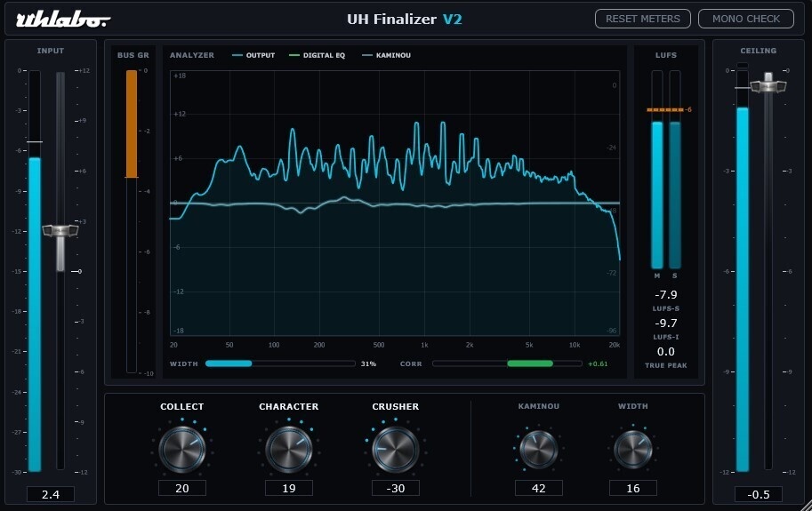
Task: Click the UH Finalizer V2 title
Action: pos(405,20)
